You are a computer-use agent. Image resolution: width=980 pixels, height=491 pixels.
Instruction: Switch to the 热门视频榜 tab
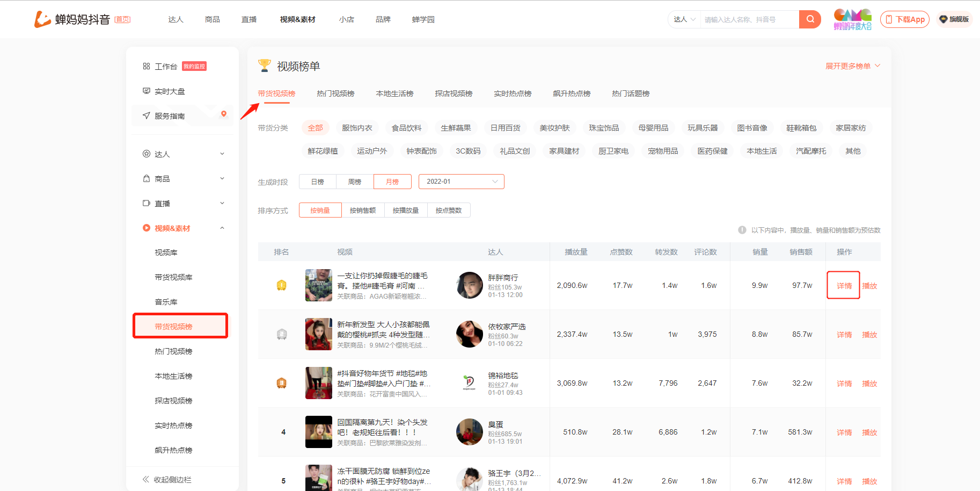click(x=336, y=93)
